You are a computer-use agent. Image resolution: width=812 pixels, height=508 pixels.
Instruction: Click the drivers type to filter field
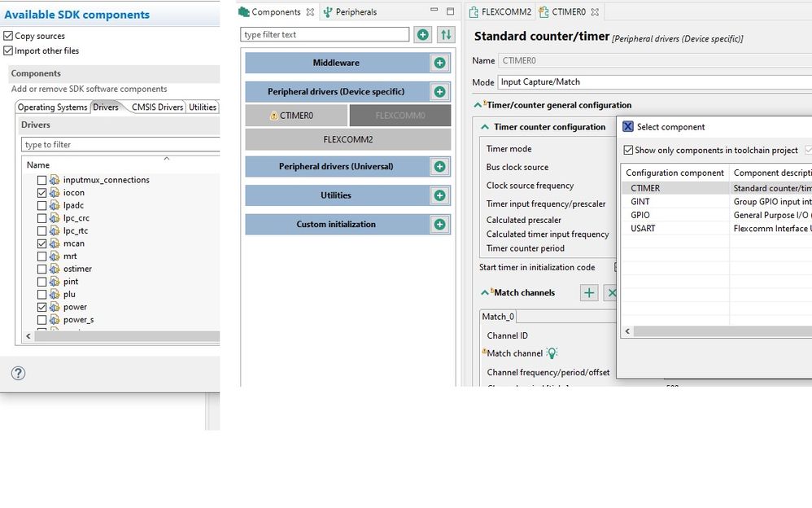click(x=121, y=145)
